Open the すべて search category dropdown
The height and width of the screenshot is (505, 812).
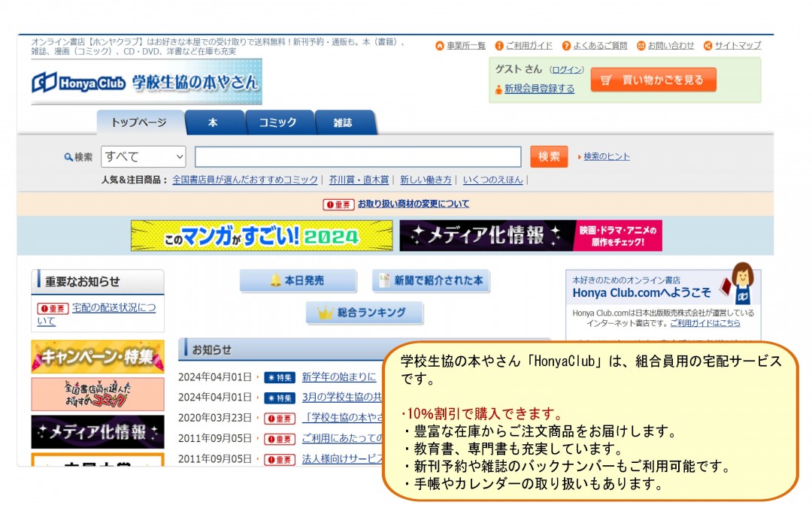click(144, 156)
